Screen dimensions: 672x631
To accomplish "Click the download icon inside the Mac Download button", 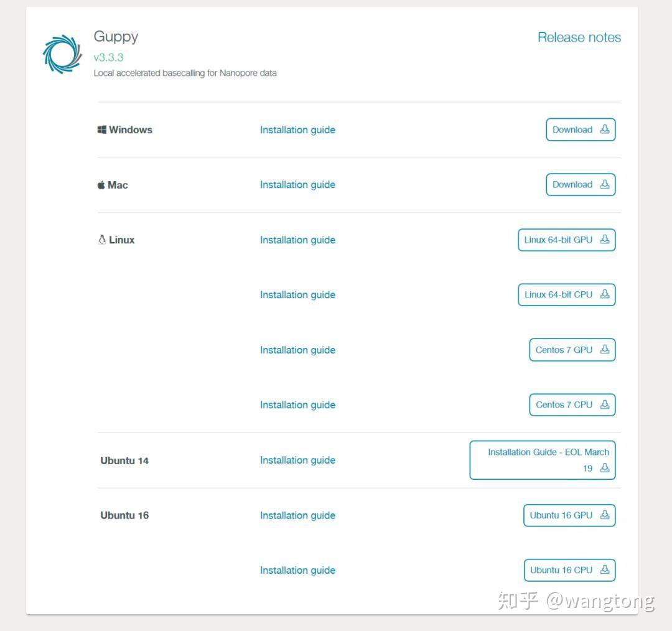I will (x=604, y=184).
